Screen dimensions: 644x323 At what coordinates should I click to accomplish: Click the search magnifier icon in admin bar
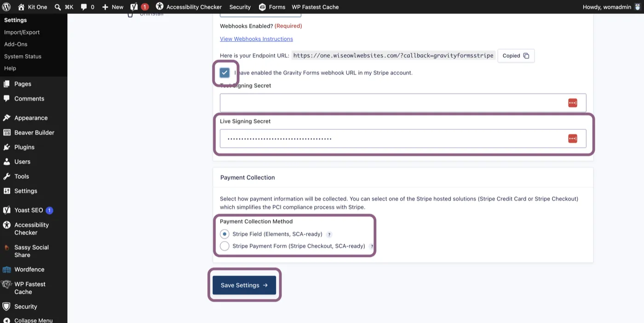(57, 7)
